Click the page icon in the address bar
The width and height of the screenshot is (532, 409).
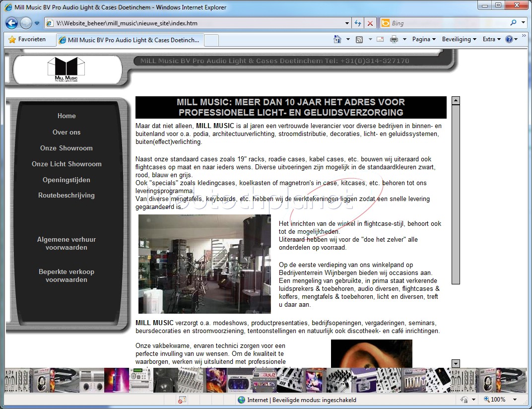[x=50, y=23]
